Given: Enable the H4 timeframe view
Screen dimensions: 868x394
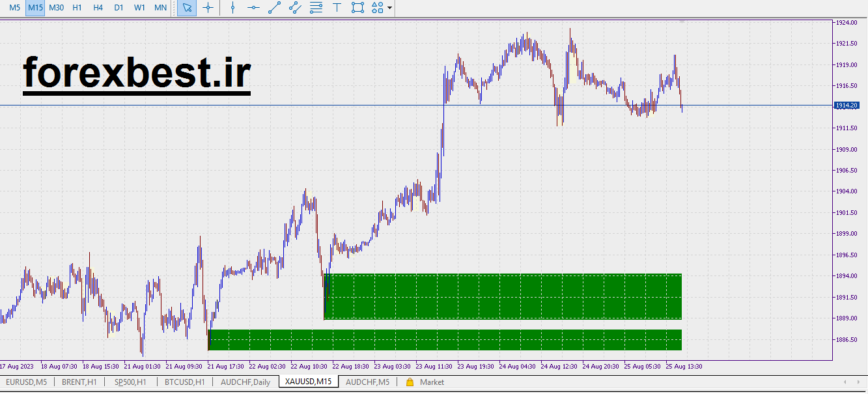Looking at the screenshot, I should click(98, 8).
